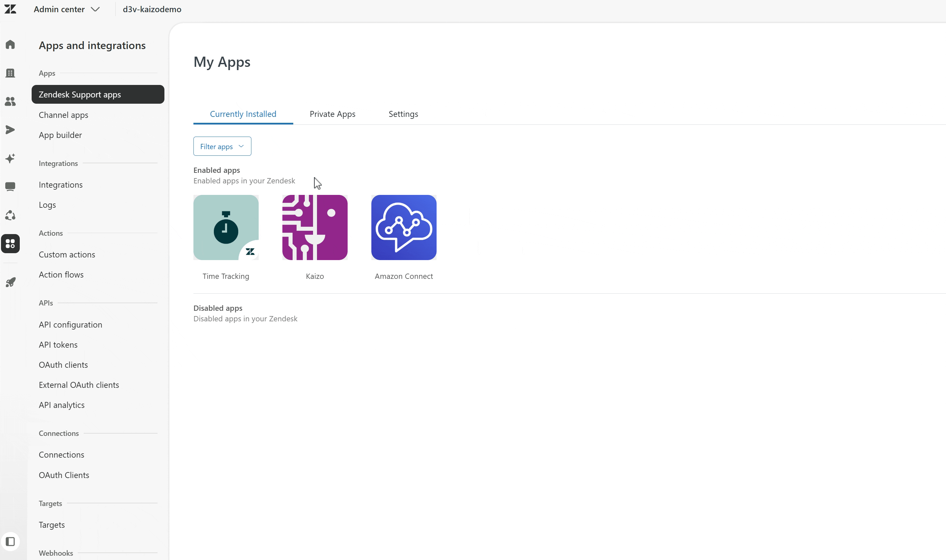This screenshot has width=946, height=560.
Task: Open the Channels paper-plane icon in the rail
Action: (x=10, y=130)
